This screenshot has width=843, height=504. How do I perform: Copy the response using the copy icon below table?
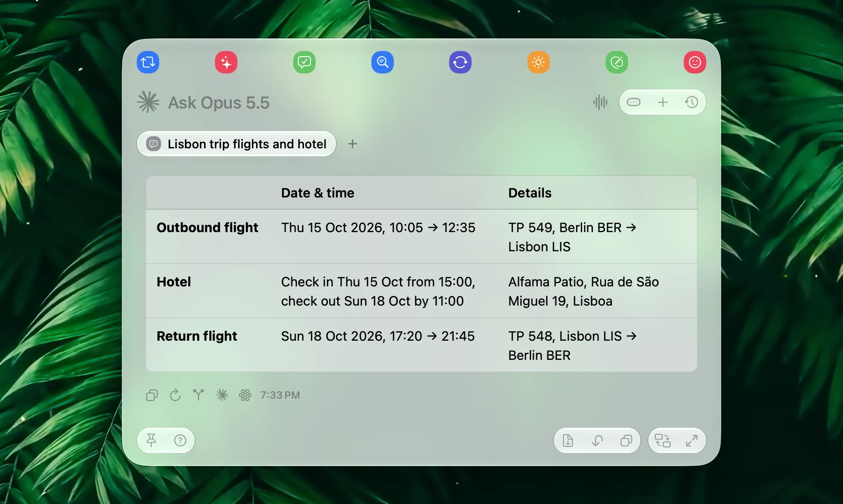pos(152,395)
